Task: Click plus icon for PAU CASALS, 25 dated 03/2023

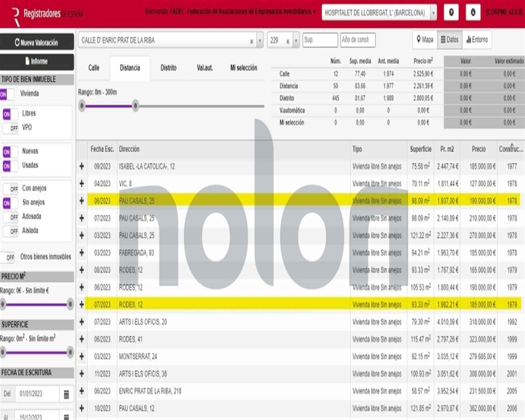Action: click(82, 235)
